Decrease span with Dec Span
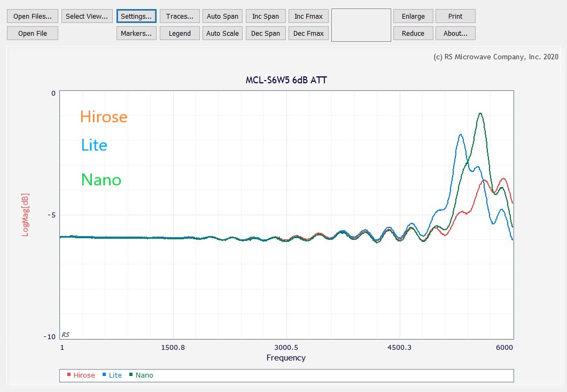The height and width of the screenshot is (392, 567). [x=266, y=33]
